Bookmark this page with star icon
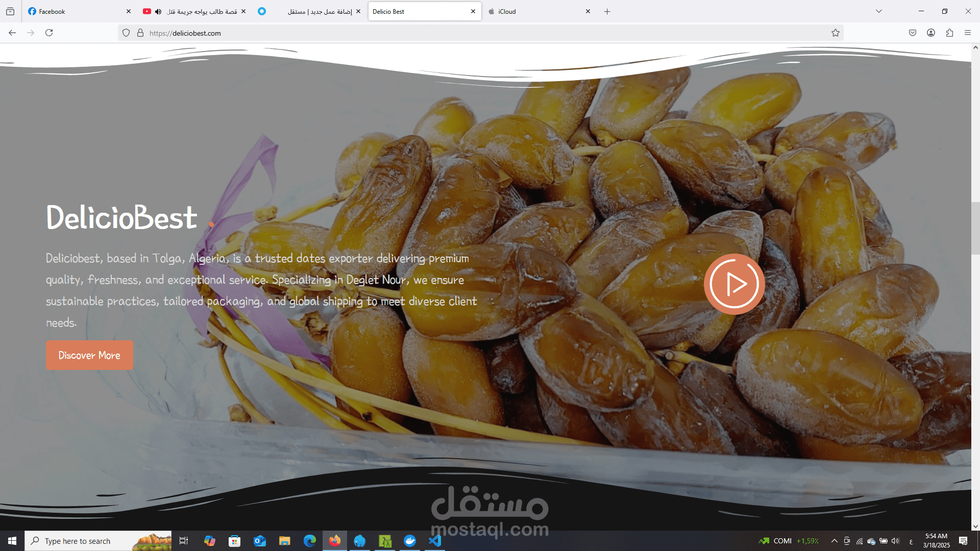Image resolution: width=980 pixels, height=551 pixels. click(835, 33)
